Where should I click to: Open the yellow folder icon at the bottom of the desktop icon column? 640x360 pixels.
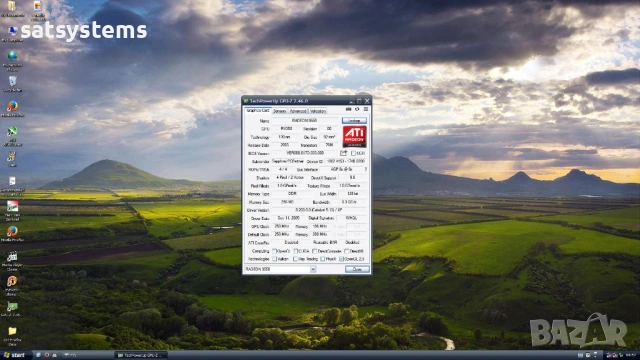pos(12,331)
